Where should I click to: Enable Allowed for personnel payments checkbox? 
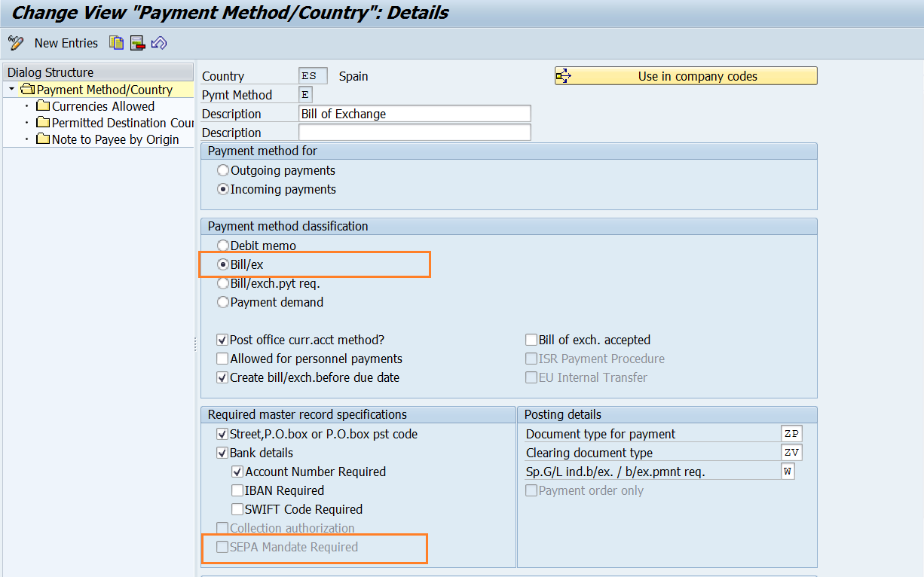point(222,359)
